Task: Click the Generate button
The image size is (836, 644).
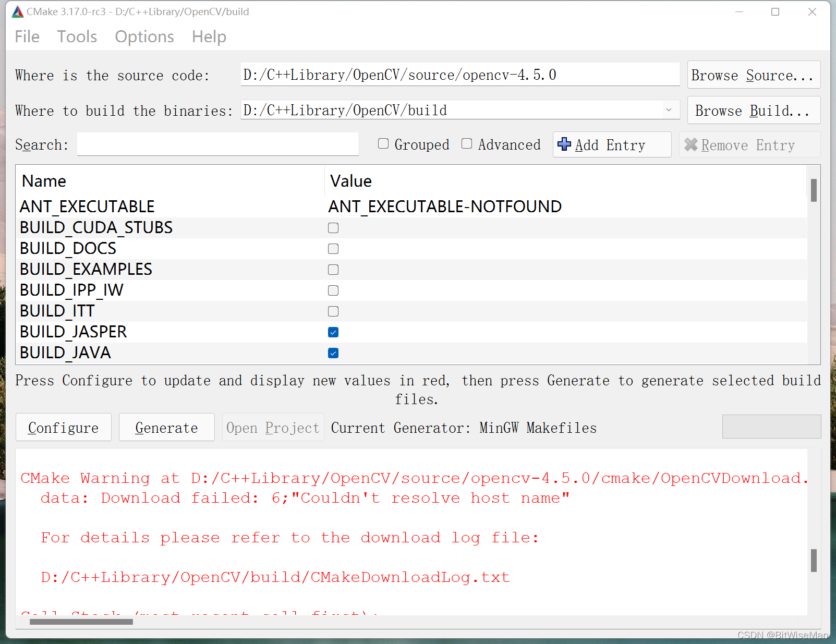Action: coord(167,428)
